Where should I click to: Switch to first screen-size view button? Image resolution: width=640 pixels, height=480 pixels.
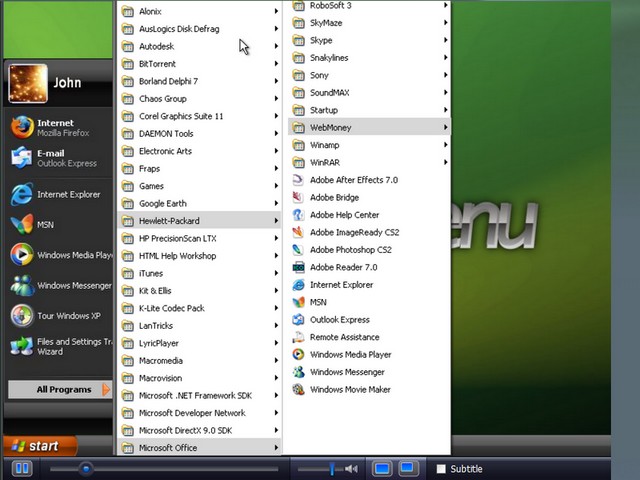(382, 469)
